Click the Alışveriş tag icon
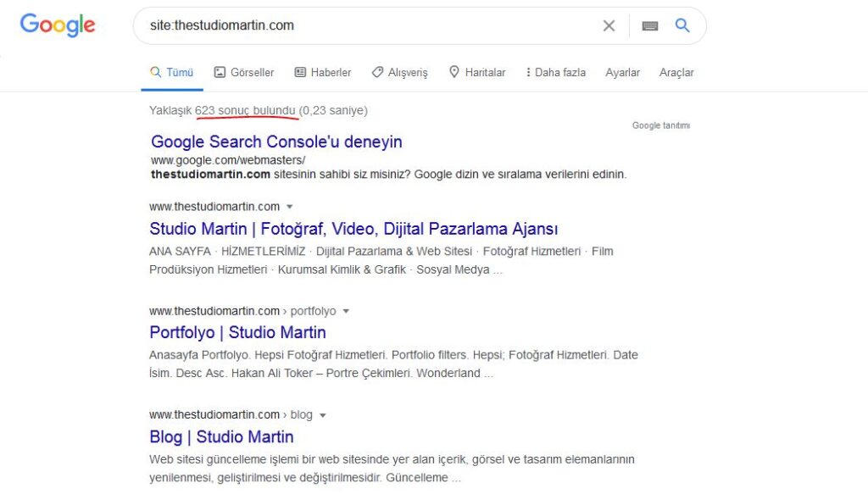 pyautogui.click(x=377, y=73)
